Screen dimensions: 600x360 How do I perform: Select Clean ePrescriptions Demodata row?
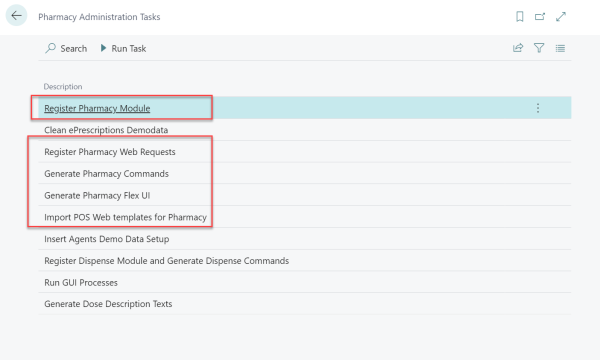pos(305,130)
